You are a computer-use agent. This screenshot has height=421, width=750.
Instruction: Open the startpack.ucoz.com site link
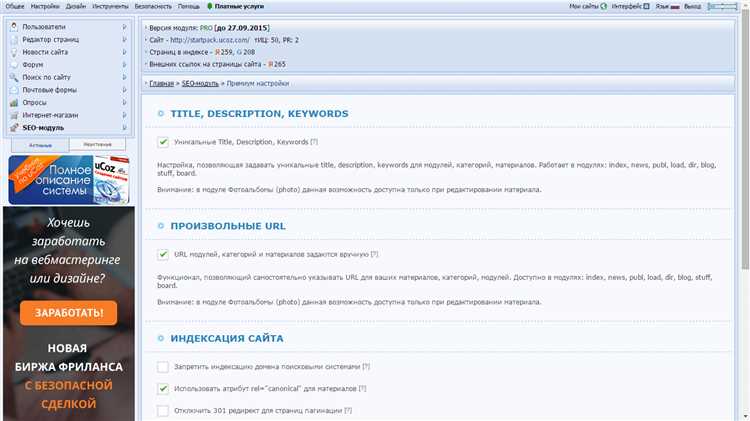click(x=210, y=40)
